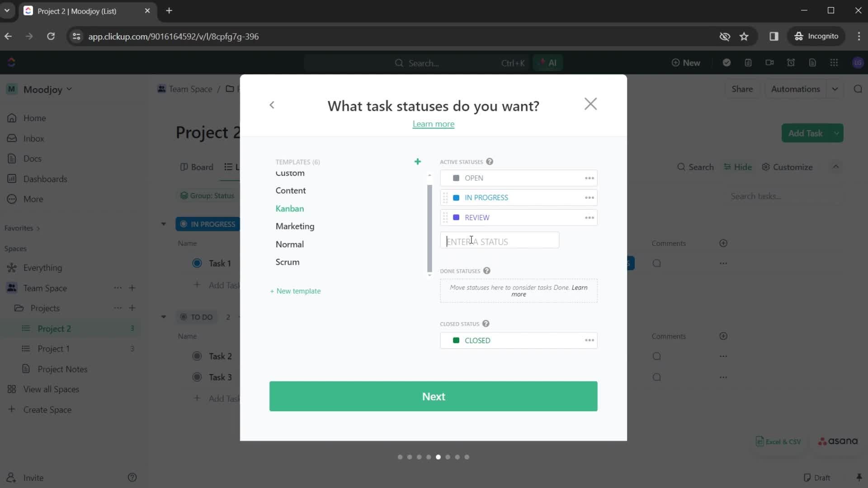The height and width of the screenshot is (488, 868).
Task: Click the help icon next to CLOSED STATUS
Action: tap(486, 323)
